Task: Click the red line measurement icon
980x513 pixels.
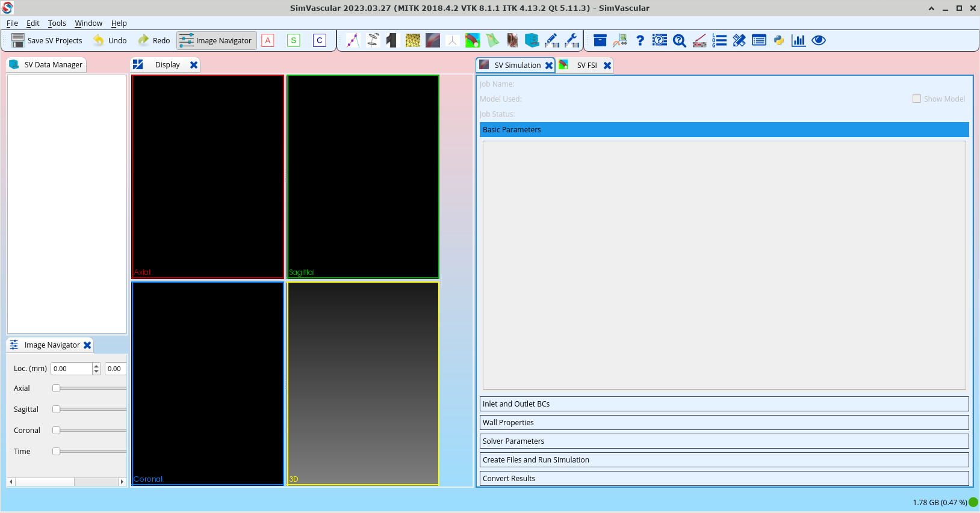Action: pyautogui.click(x=699, y=40)
